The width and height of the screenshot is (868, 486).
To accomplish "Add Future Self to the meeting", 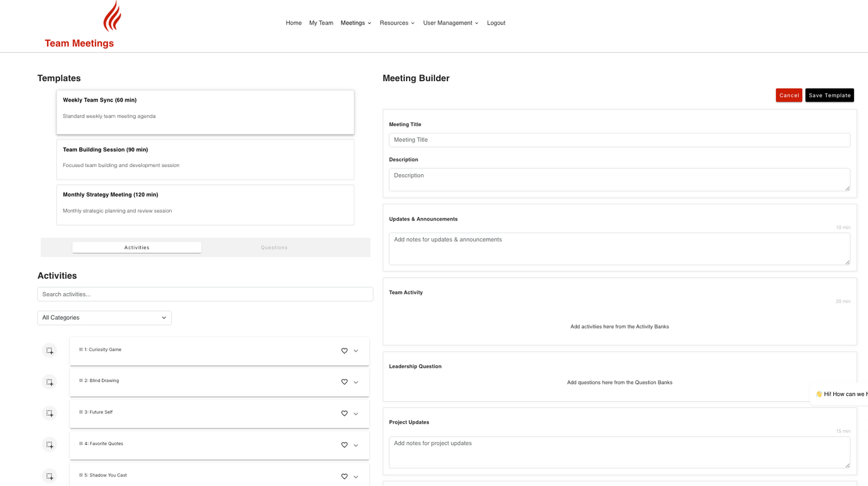I will click(x=49, y=413).
